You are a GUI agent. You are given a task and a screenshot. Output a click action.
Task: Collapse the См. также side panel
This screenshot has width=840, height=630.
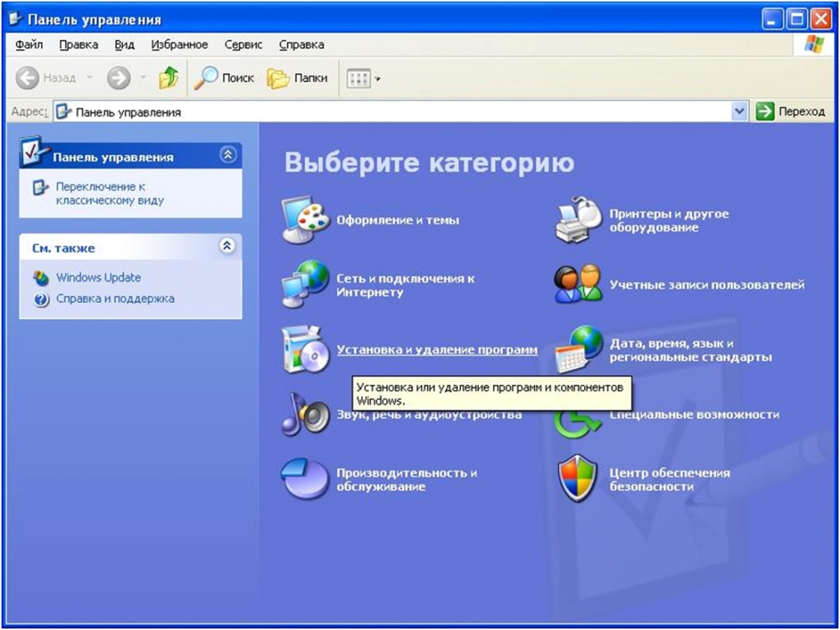tap(228, 246)
